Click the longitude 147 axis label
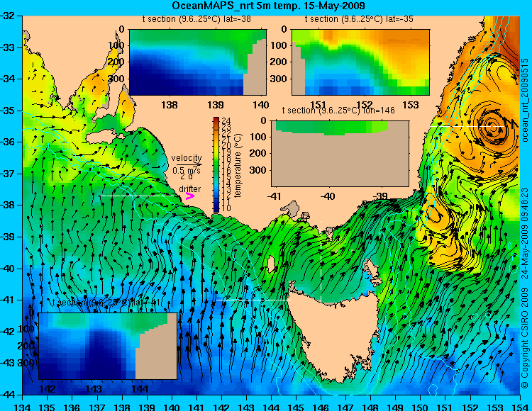The height and width of the screenshot is (411, 532). [345, 407]
